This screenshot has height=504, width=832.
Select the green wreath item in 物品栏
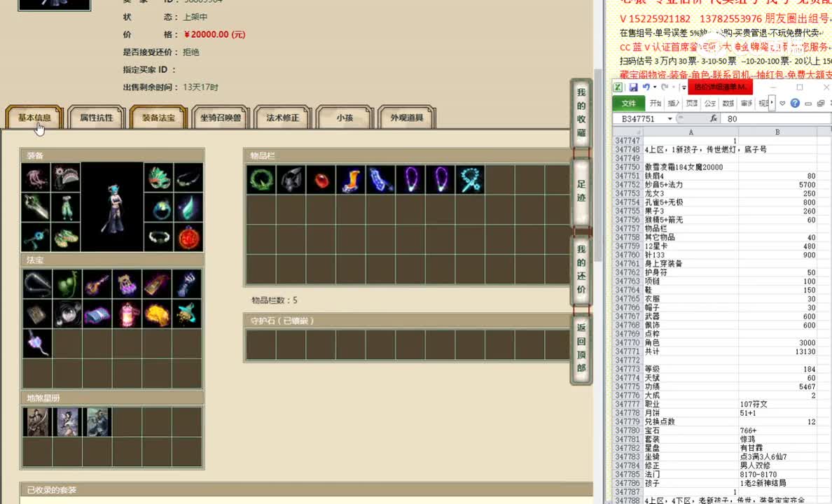pyautogui.click(x=261, y=178)
